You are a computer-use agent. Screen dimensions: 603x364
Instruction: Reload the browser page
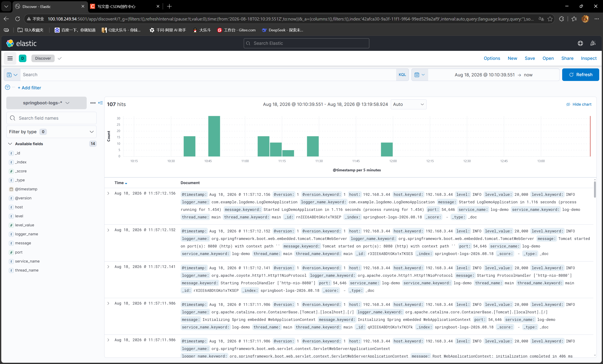18,19
